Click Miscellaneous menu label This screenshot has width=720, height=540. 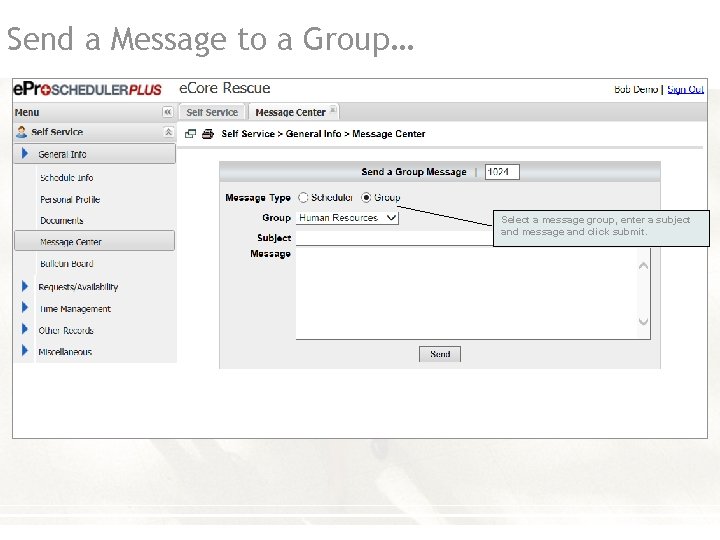(65, 352)
